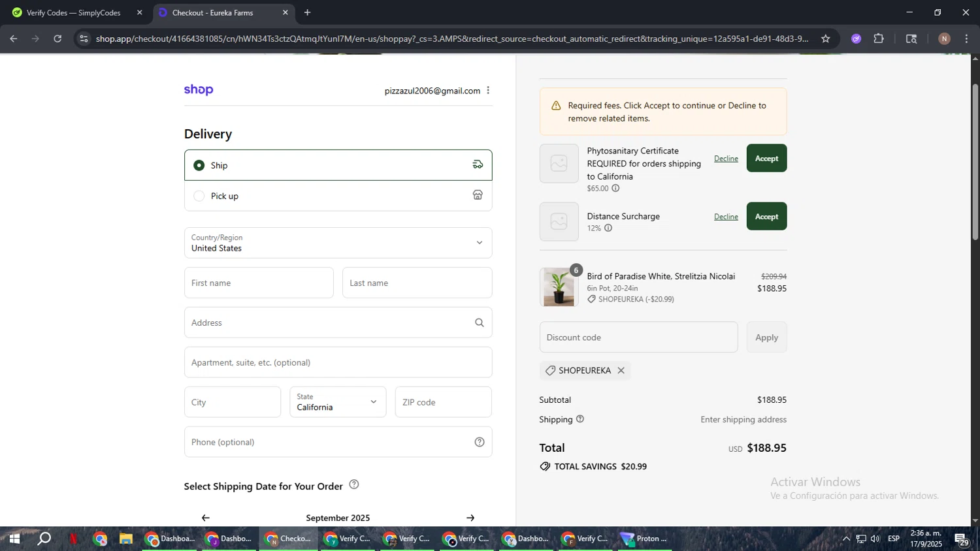Click the Apply discount button
Image resolution: width=980 pixels, height=551 pixels.
766,337
